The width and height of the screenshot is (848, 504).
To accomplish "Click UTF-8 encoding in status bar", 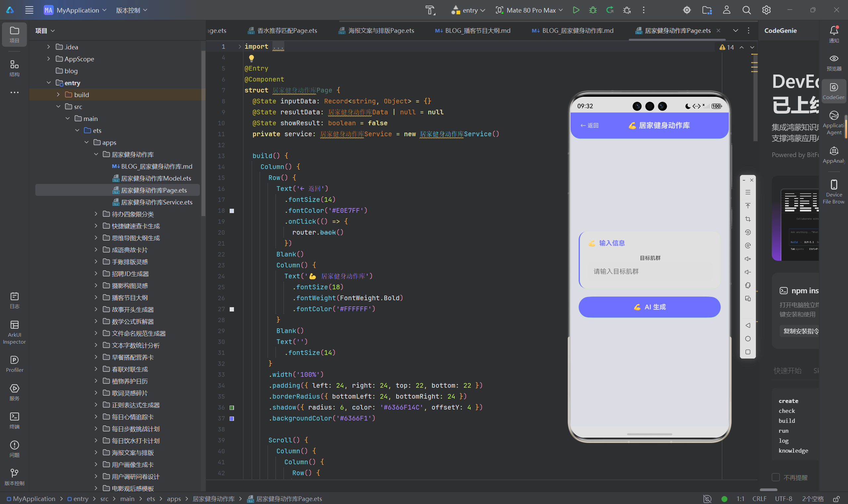I will (783, 499).
